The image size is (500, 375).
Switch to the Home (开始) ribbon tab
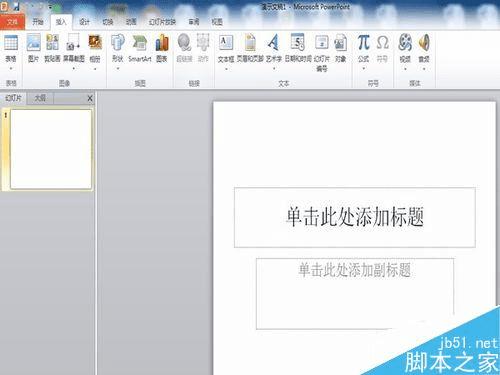coord(38,22)
